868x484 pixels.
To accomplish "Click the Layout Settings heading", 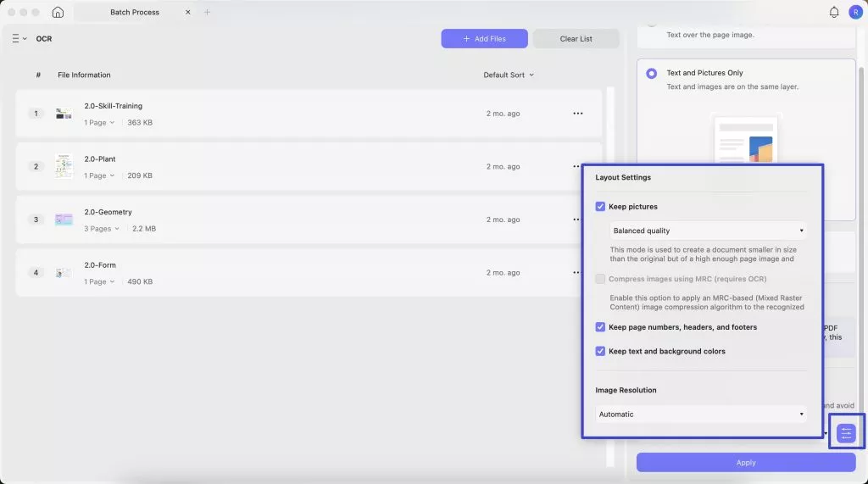I will (623, 177).
